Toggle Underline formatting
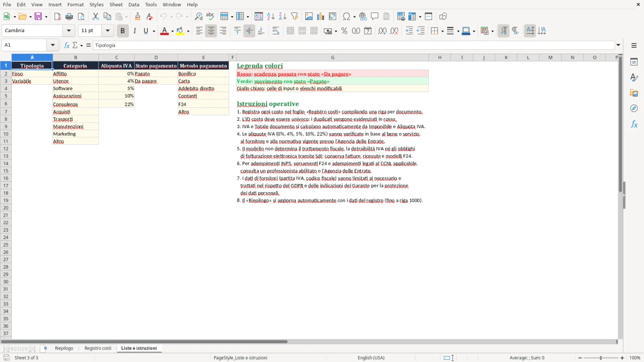Image resolution: width=644 pixels, height=362 pixels. click(145, 31)
